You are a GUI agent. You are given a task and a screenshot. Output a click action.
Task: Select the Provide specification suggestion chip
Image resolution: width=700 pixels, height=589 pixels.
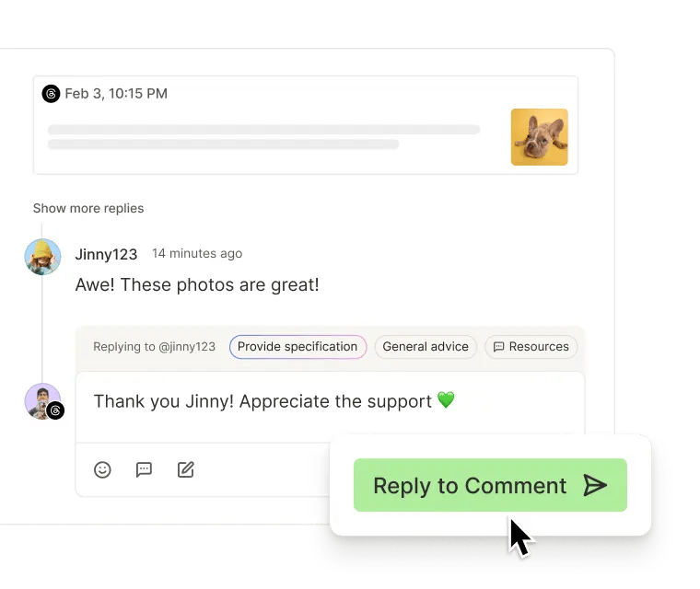coord(297,347)
